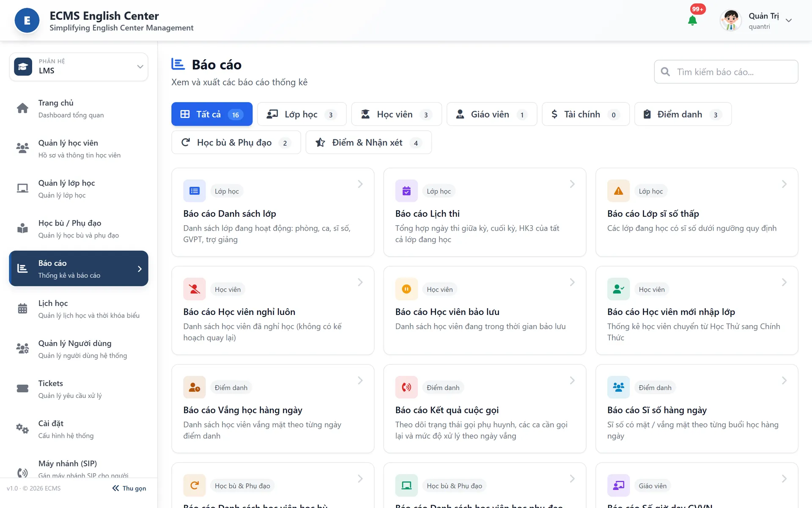Select the Lớp học filter tab
Viewport: 812px width, 508px height.
click(x=302, y=114)
